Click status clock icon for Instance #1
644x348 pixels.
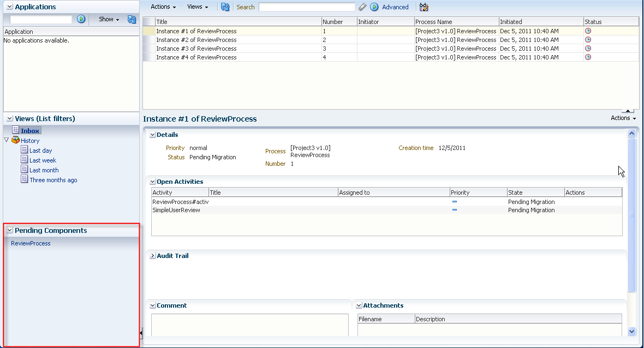pyautogui.click(x=588, y=31)
